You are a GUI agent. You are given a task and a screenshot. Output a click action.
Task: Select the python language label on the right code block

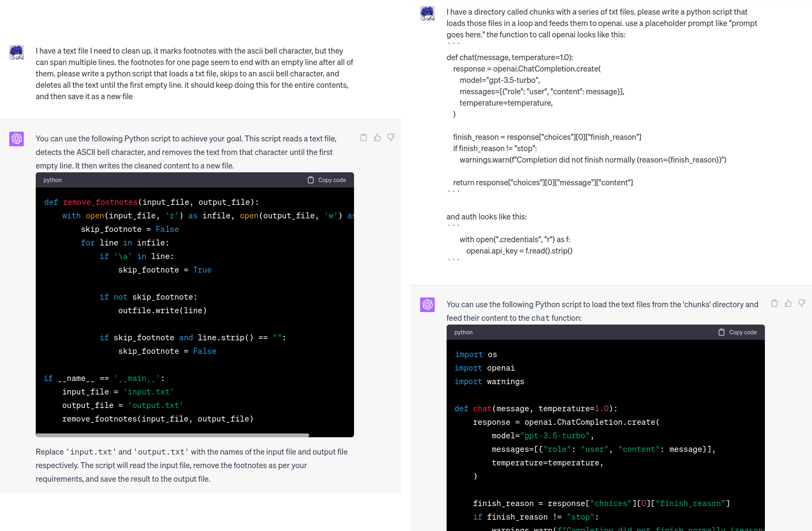coord(463,332)
